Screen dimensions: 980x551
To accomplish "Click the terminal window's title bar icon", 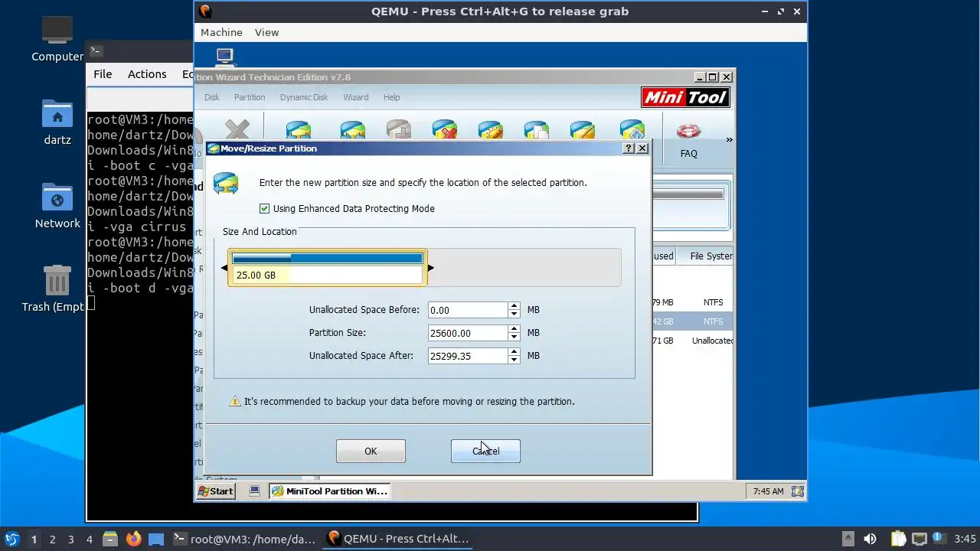I will (96, 51).
